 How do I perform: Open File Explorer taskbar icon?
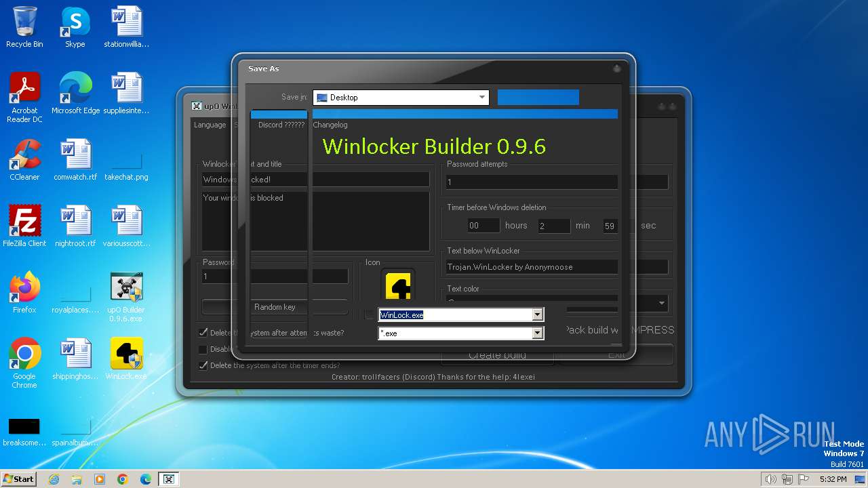click(77, 479)
